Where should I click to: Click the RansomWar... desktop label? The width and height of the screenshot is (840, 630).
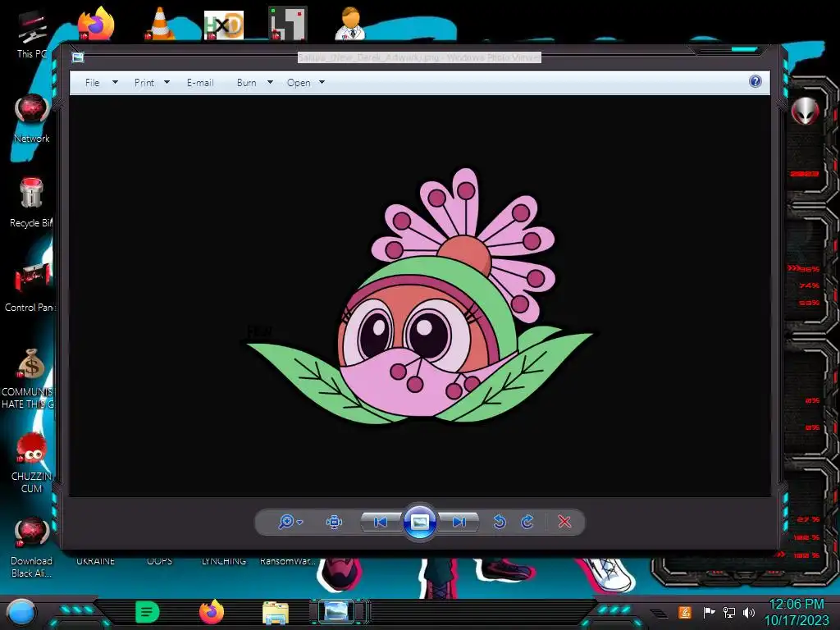[x=288, y=561]
